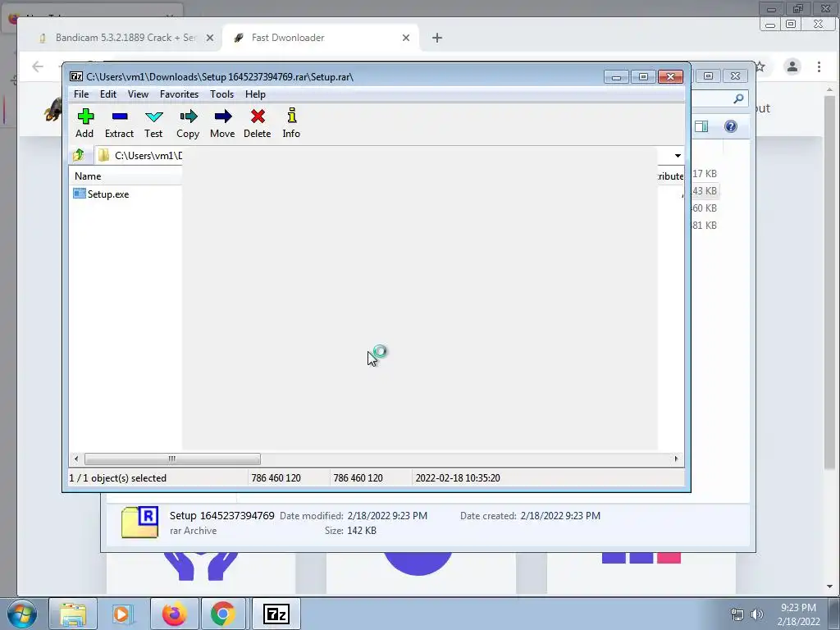Select the Setup.exe file
Screen dimensions: 840x630
pos(101,194)
